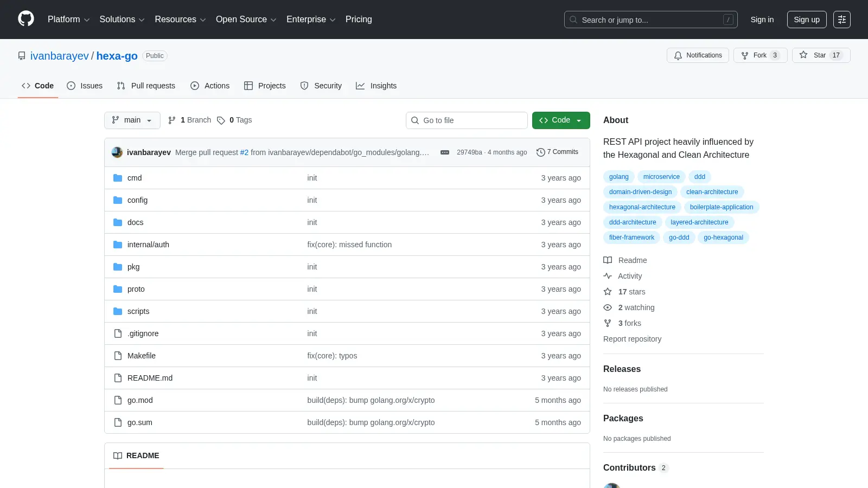Image resolution: width=868 pixels, height=488 pixels.
Task: View the 7 Commits history
Action: [x=557, y=152]
